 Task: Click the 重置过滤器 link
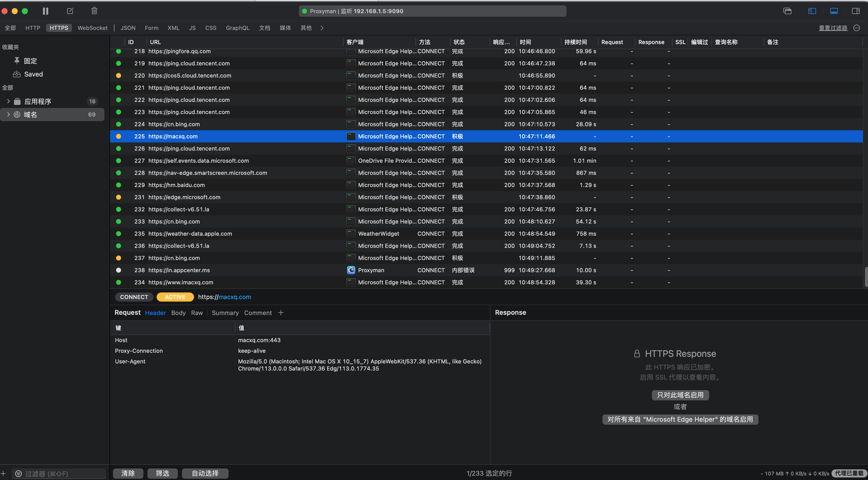833,28
